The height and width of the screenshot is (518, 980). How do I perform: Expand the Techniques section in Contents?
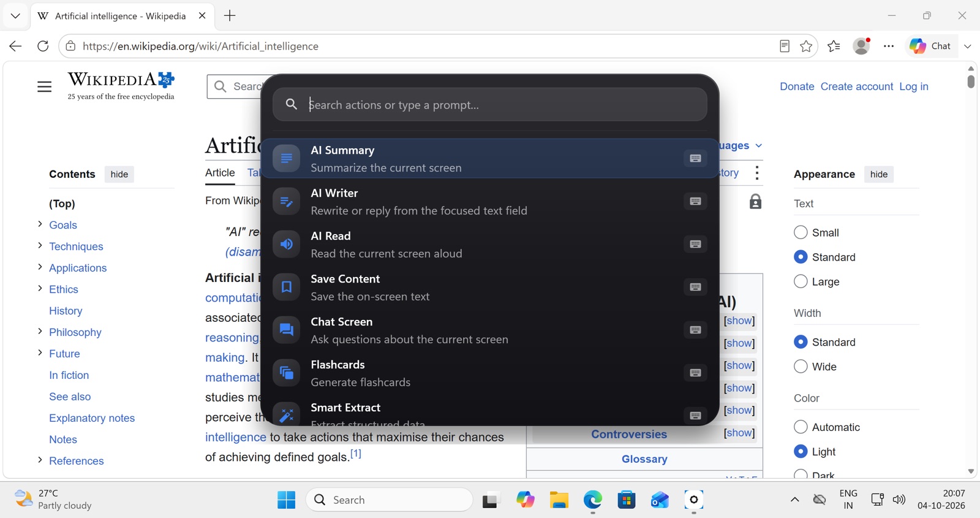pyautogui.click(x=40, y=246)
